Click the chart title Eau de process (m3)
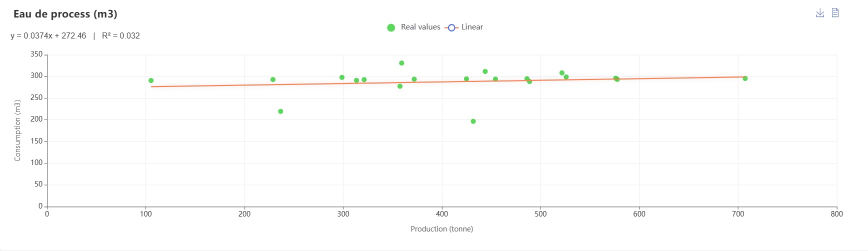868x251 pixels. (x=65, y=14)
